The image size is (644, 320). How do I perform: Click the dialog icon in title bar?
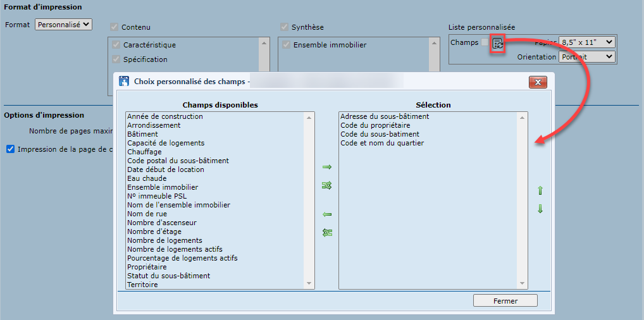125,82
